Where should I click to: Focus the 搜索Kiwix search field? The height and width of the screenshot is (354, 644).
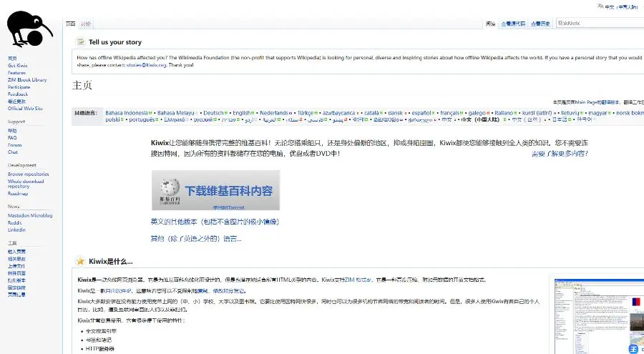click(600, 24)
